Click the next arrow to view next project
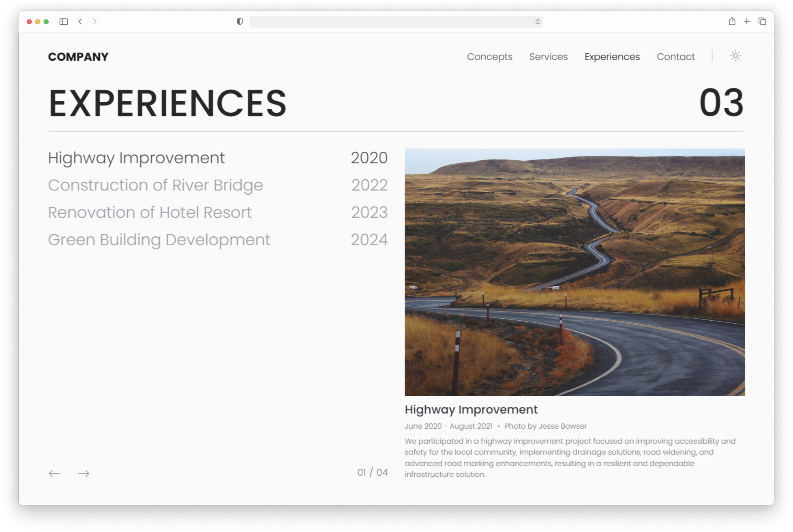 (x=84, y=473)
